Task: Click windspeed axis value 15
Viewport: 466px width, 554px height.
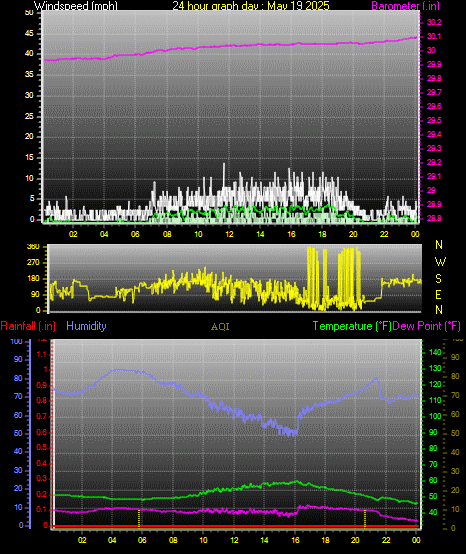Action: pos(29,158)
